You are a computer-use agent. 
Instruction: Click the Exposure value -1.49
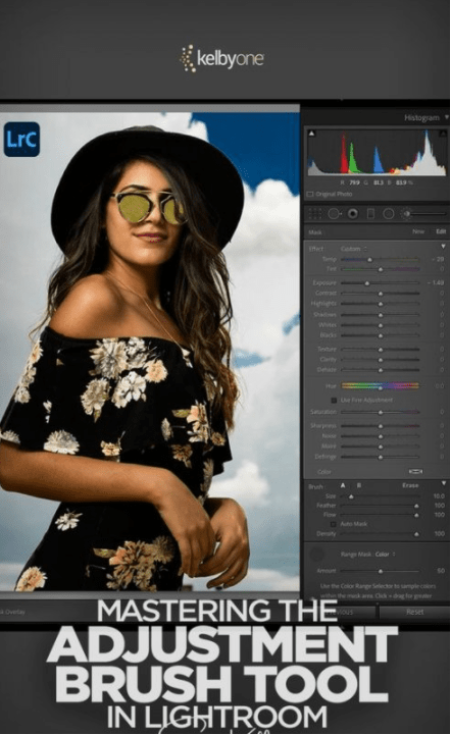436,283
